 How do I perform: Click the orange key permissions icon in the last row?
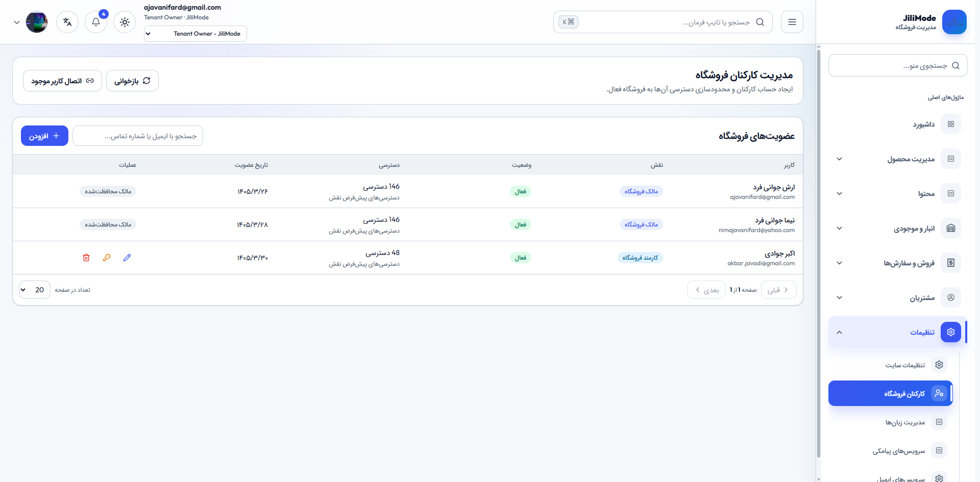coord(107,258)
